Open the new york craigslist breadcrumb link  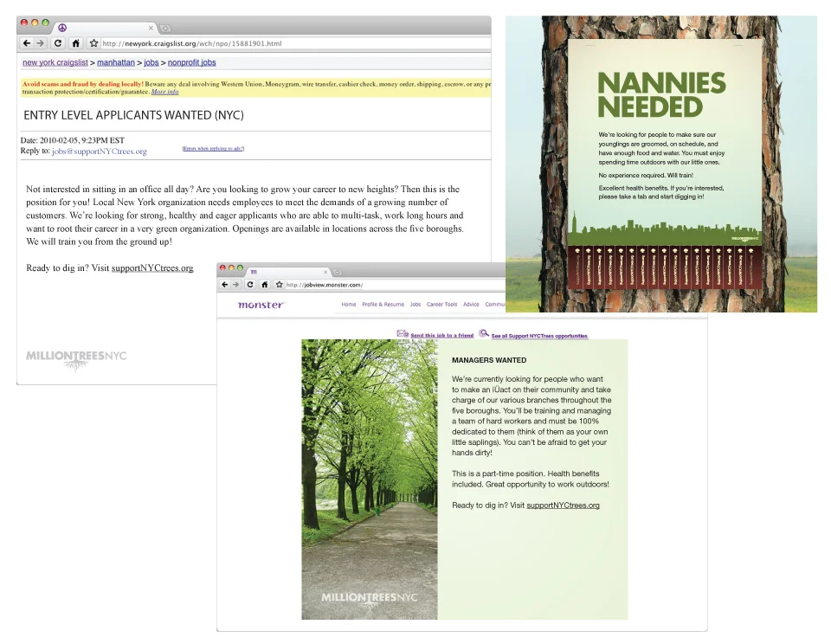(55, 62)
